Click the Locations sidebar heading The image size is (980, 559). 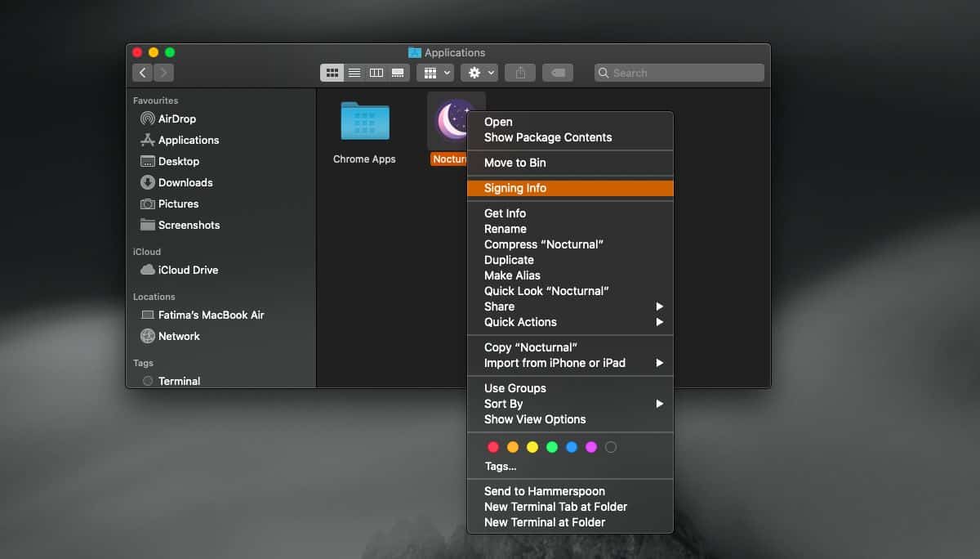coord(154,297)
